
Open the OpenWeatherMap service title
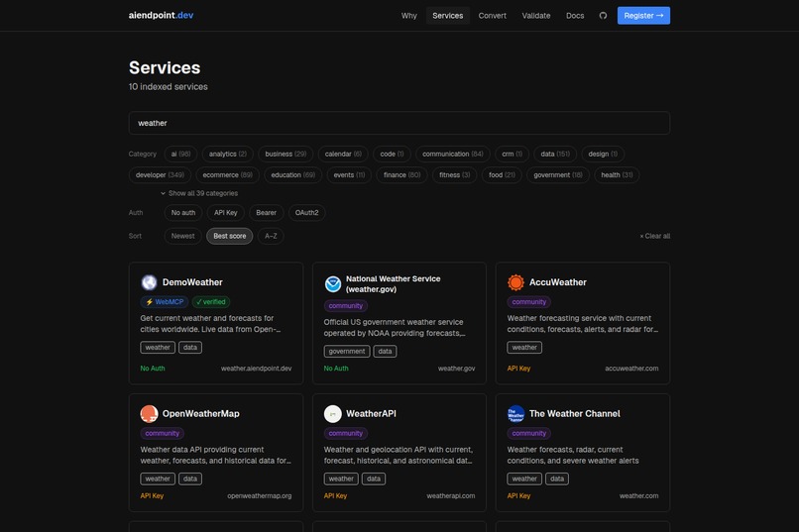[201, 413]
